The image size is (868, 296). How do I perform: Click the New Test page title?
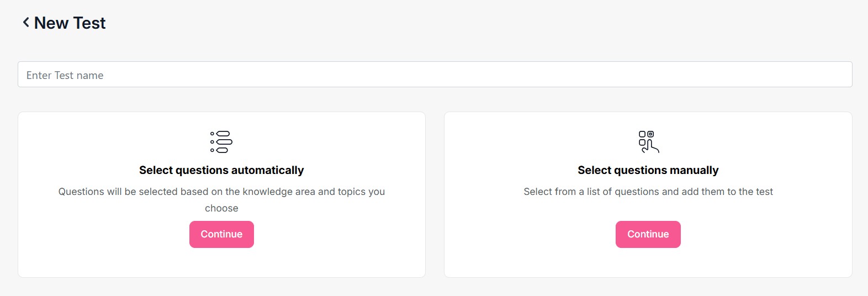(x=70, y=23)
